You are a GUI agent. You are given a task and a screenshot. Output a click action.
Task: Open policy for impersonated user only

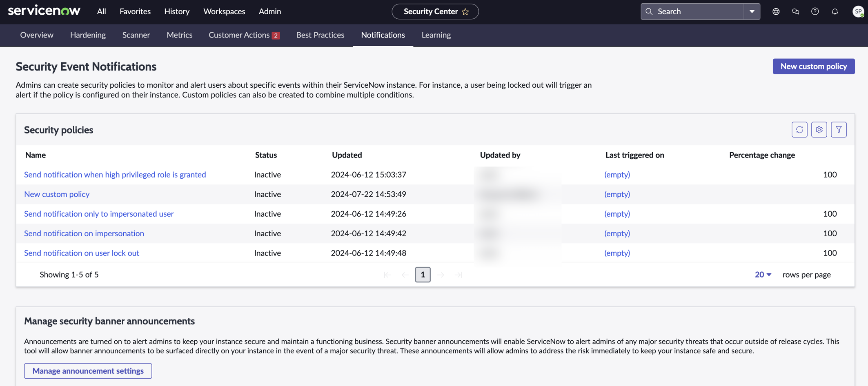tap(99, 214)
